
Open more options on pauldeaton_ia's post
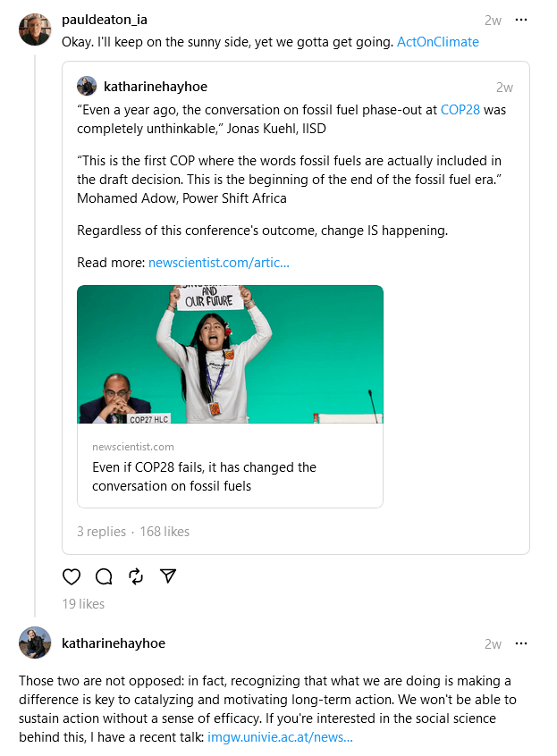click(522, 20)
